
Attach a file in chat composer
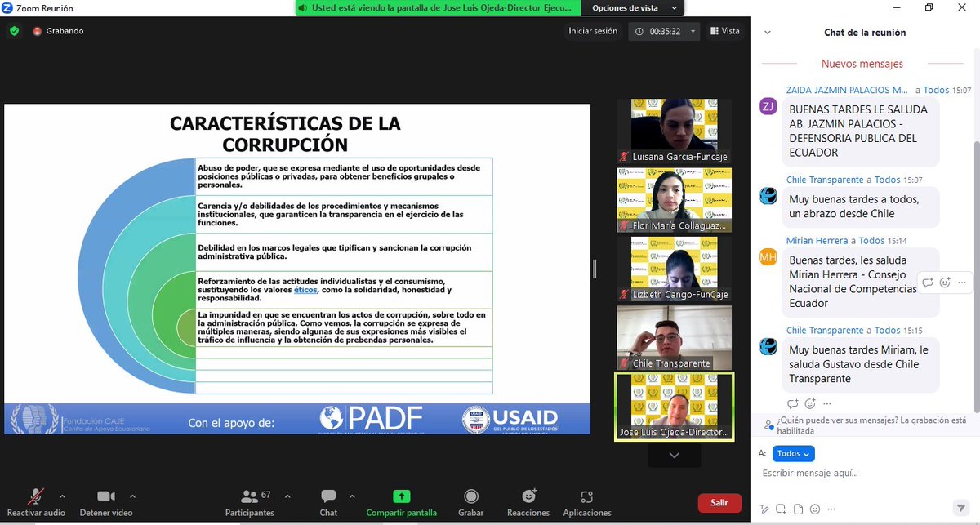(x=800, y=509)
